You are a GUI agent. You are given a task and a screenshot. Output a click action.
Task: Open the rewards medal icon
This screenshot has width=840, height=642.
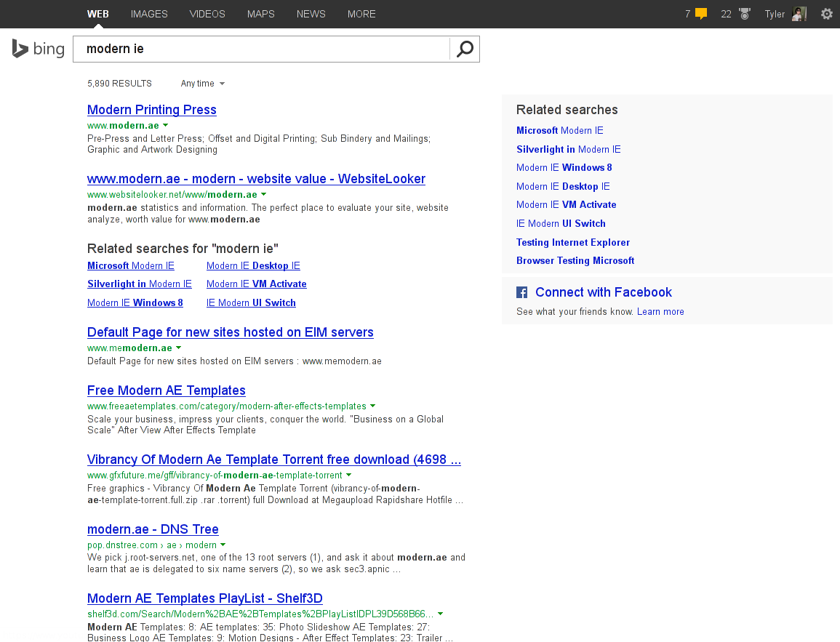pyautogui.click(x=745, y=14)
